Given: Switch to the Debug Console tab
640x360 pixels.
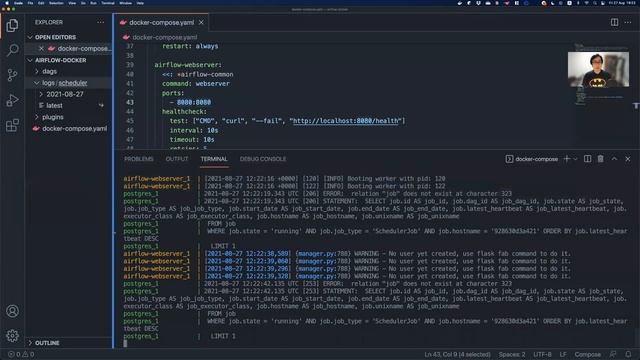Looking at the screenshot, I should [263, 159].
